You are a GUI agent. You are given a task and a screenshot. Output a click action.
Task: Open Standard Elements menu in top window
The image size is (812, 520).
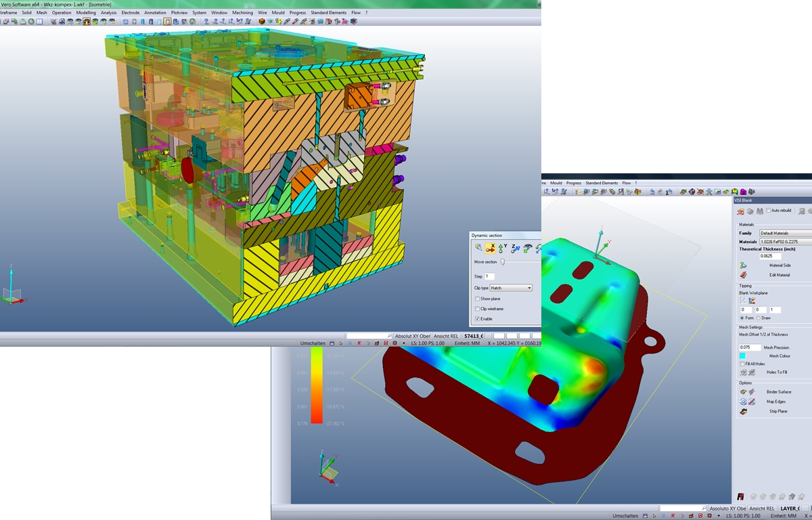pos(328,13)
